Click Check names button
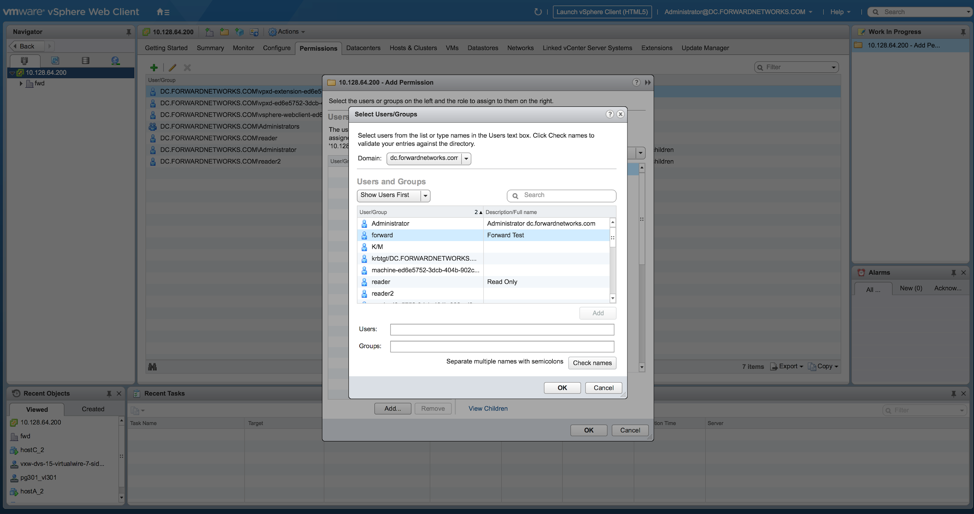974x514 pixels. [x=592, y=363]
